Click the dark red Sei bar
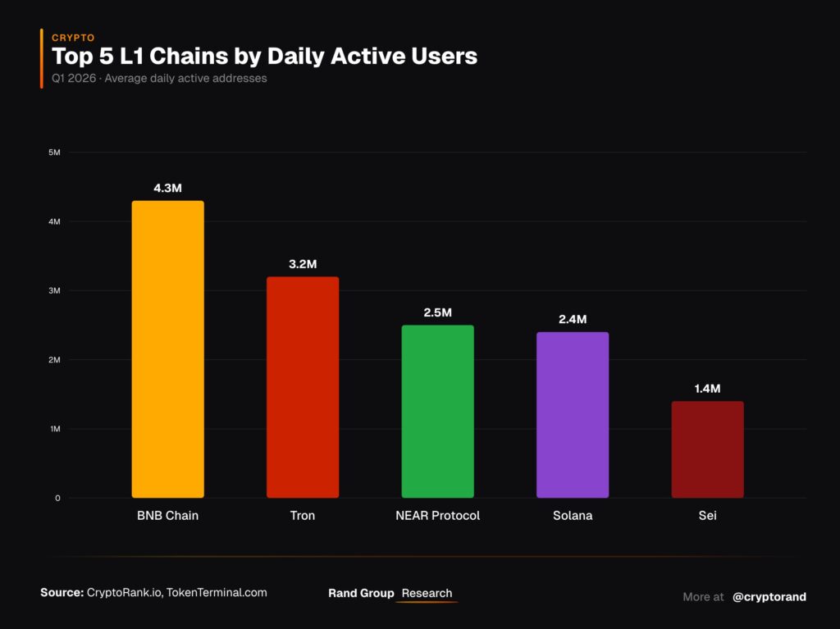The image size is (840, 629). (x=708, y=449)
